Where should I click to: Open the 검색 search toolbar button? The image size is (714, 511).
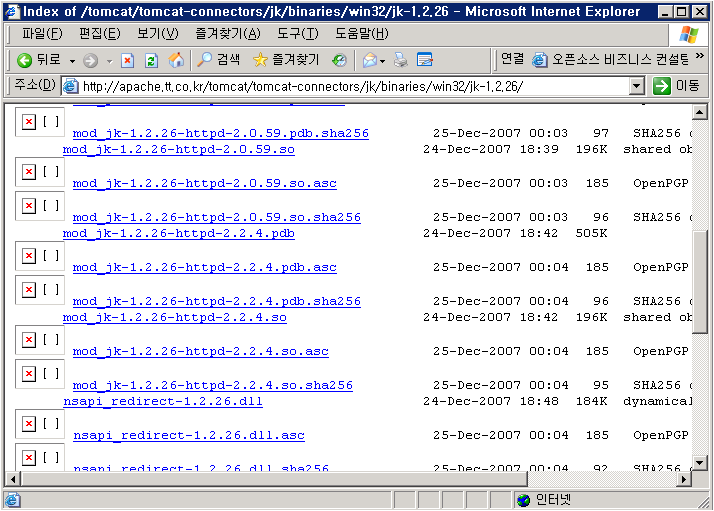[218, 60]
